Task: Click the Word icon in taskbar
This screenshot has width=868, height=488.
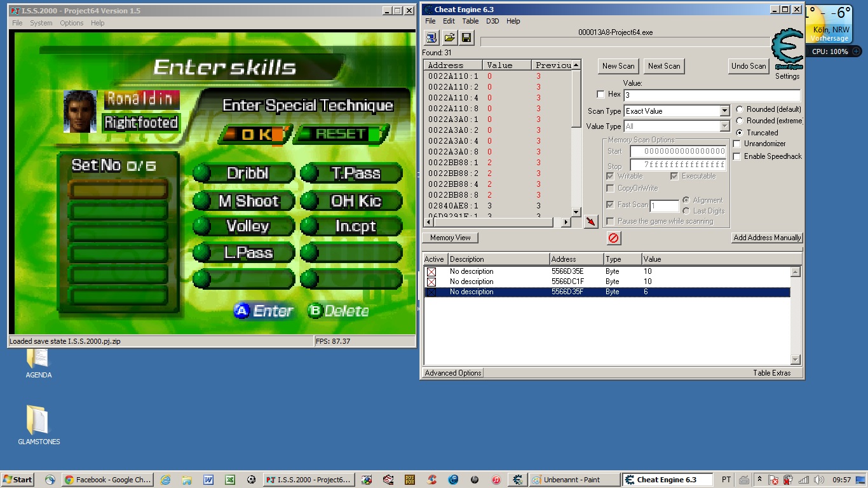Action: point(208,480)
